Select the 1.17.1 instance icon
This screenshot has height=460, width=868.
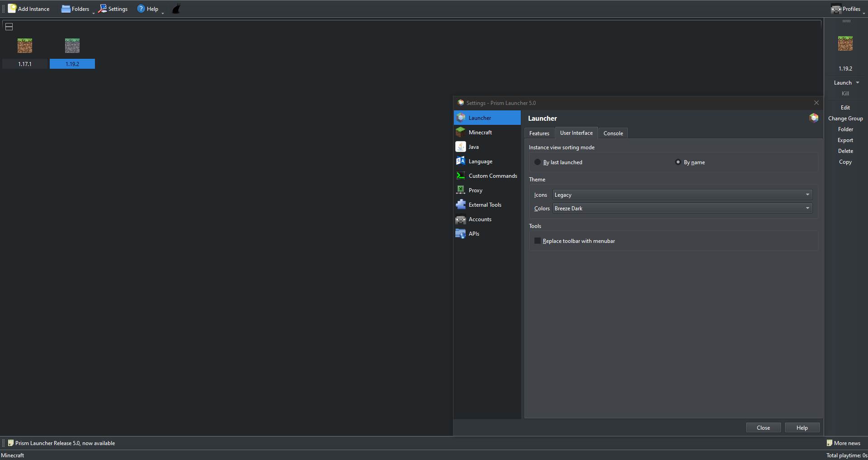pos(25,46)
